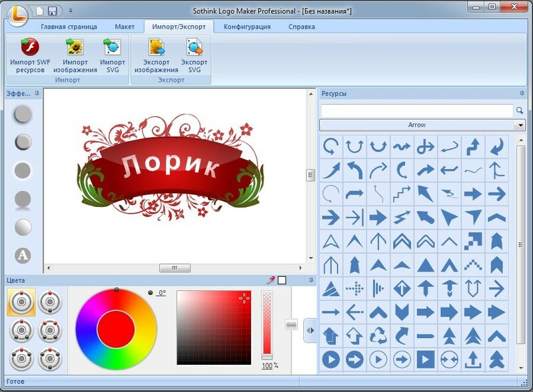Switch to the Главная страница tab

(x=69, y=27)
